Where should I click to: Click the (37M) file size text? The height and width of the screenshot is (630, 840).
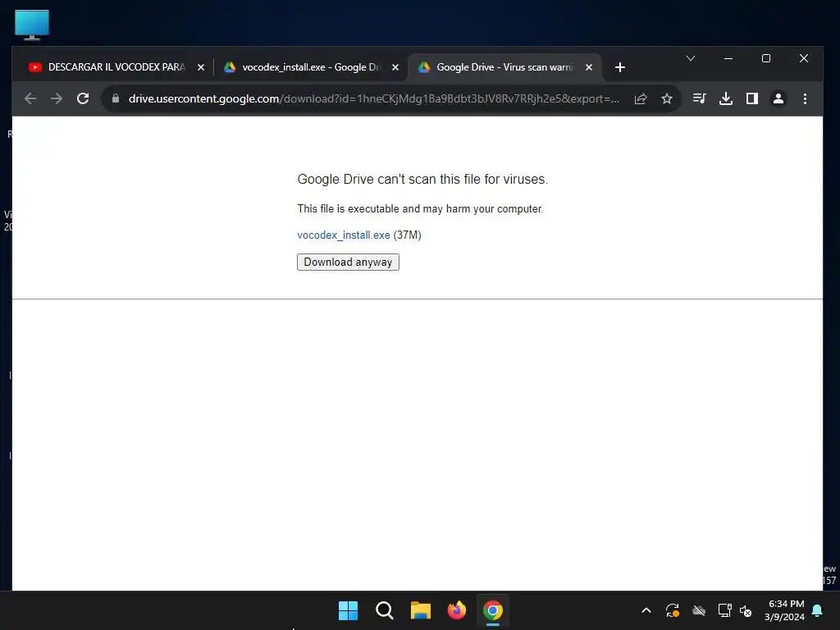(407, 235)
